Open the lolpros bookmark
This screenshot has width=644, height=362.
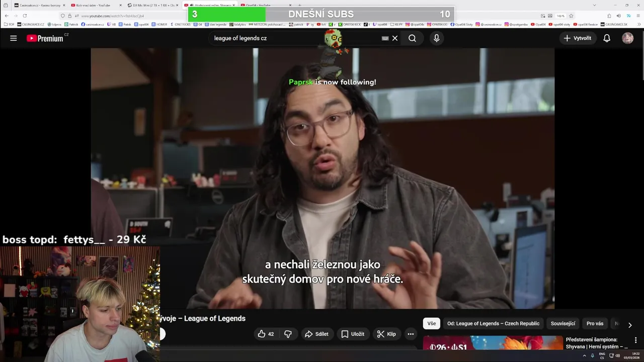(55, 24)
